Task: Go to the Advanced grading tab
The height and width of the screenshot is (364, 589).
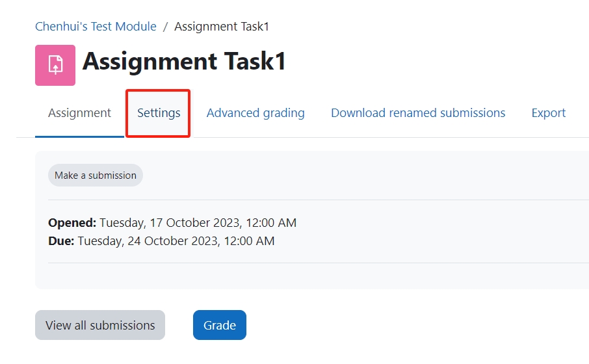Action: (255, 113)
